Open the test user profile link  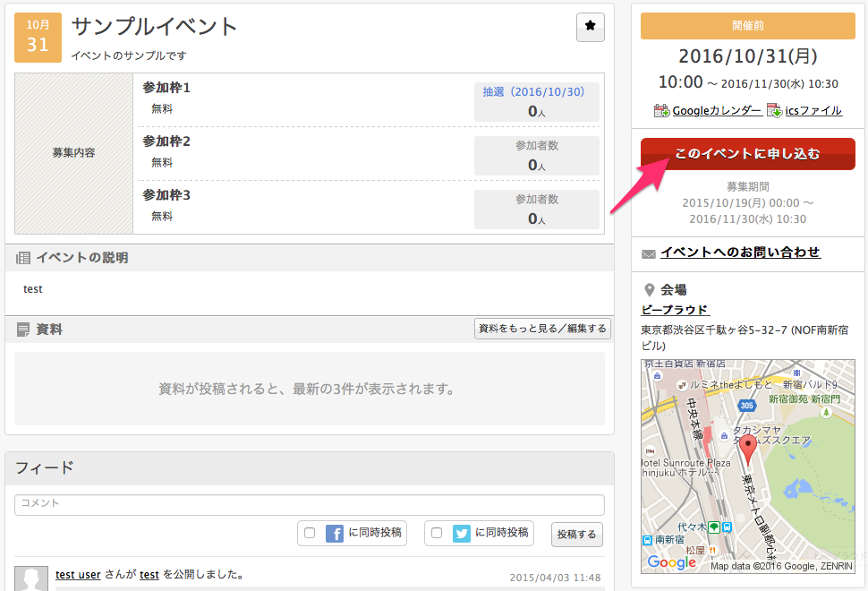tap(78, 574)
